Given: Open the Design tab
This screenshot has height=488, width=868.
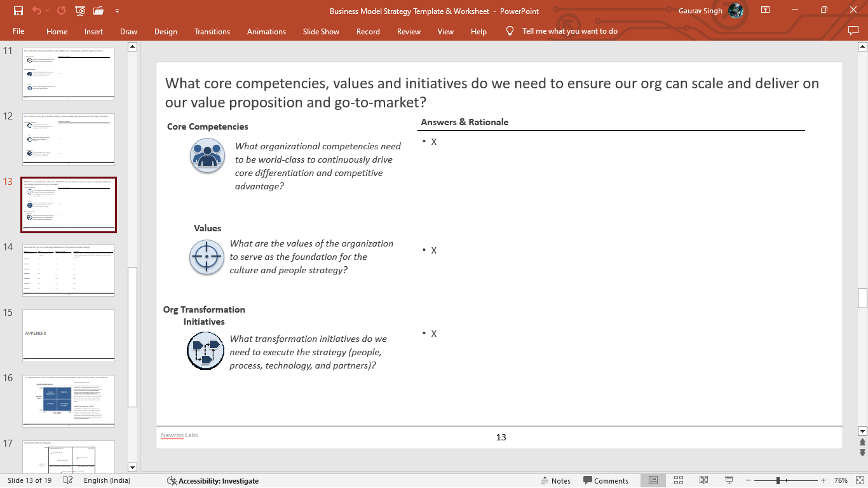Looking at the screenshot, I should pos(166,32).
